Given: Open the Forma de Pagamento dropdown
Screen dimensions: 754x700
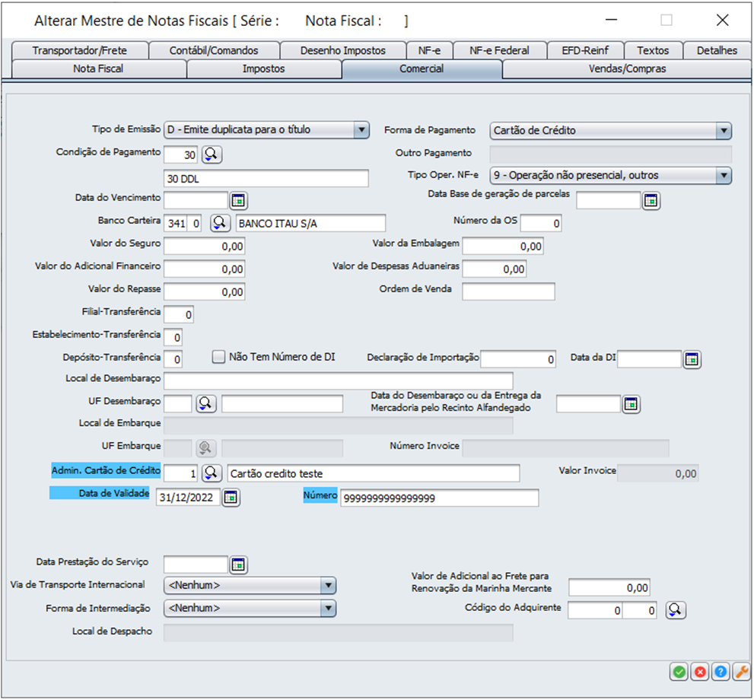Looking at the screenshot, I should pos(723,131).
